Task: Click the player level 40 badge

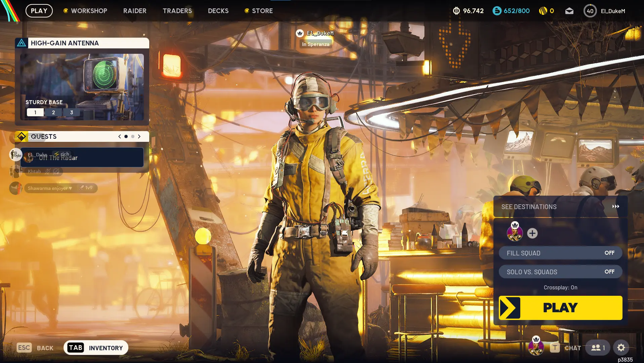Action: click(x=590, y=11)
